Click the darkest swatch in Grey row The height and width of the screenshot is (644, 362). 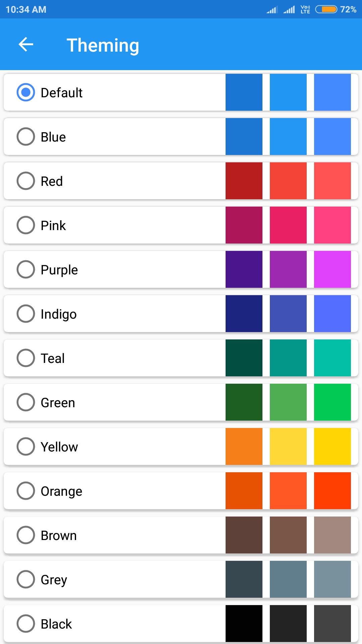pos(244,579)
